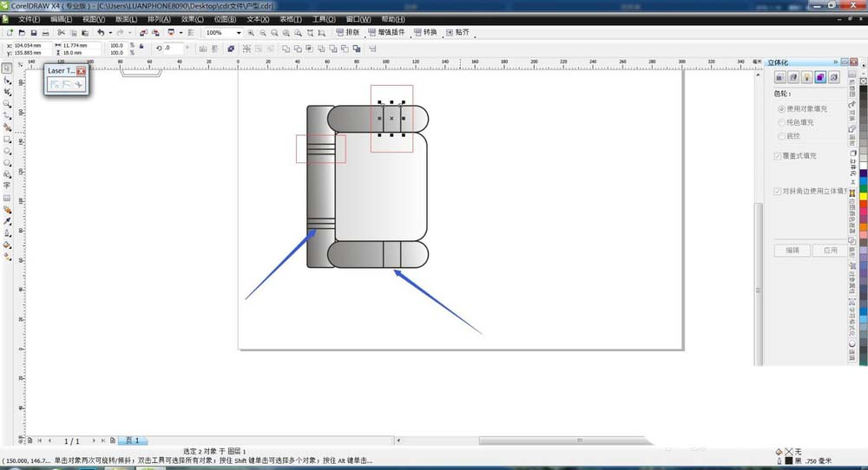Click the 编辑 button in the docker
The image size is (868, 470).
click(792, 250)
